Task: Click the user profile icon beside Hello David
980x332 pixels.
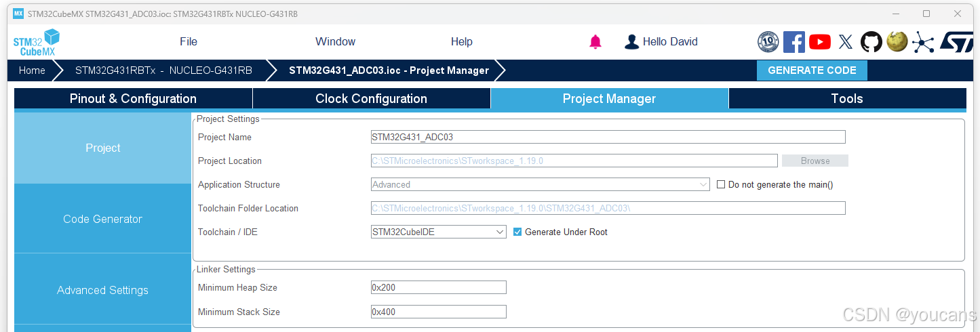Action: coord(631,42)
